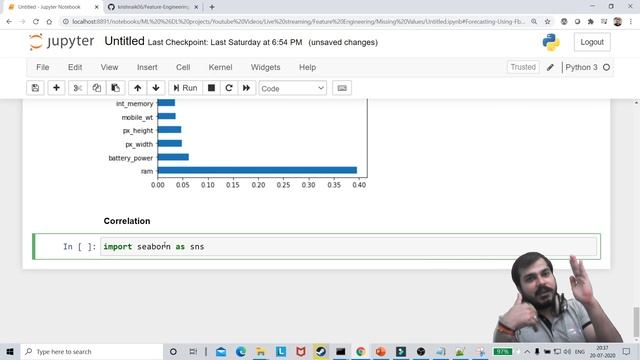Click the kernel idle circle indicator
The width and height of the screenshot is (640, 360).
607,67
